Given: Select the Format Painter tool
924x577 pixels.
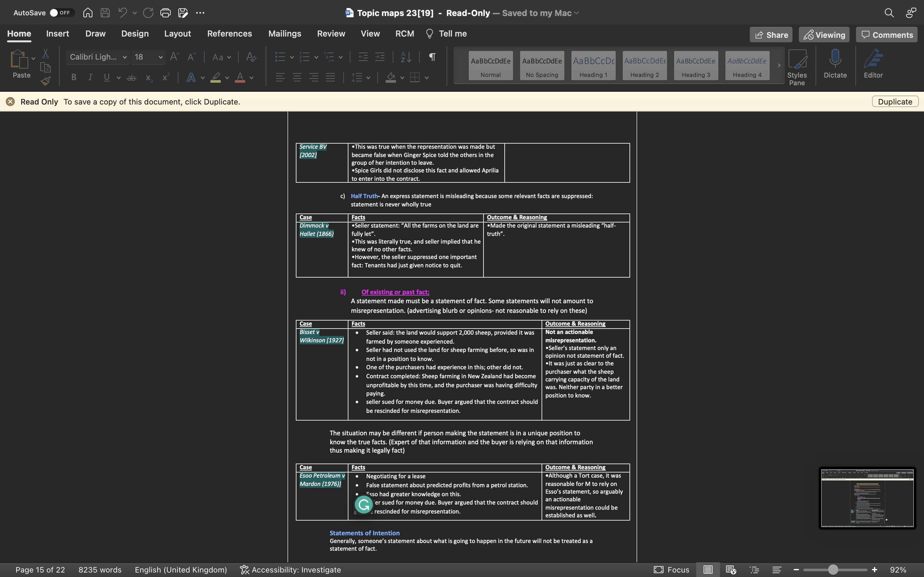Looking at the screenshot, I should [46, 81].
